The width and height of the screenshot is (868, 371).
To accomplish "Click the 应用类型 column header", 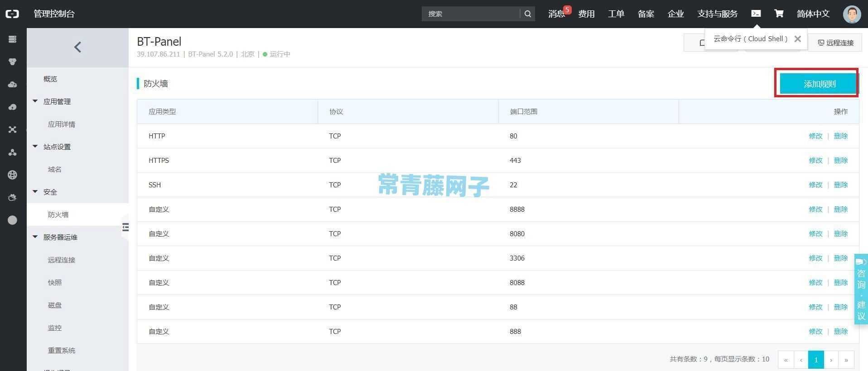I will (162, 111).
